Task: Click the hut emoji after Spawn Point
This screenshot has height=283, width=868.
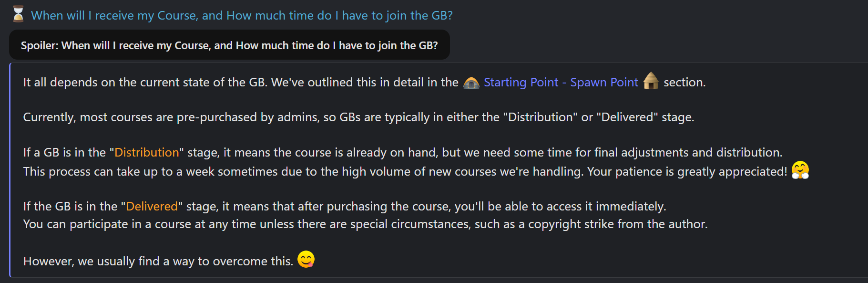Action: (x=651, y=81)
